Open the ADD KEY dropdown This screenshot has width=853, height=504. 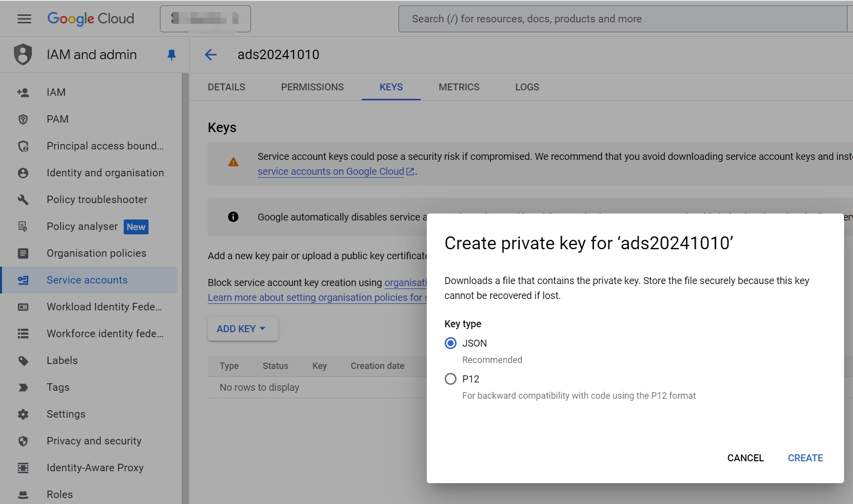(x=242, y=328)
